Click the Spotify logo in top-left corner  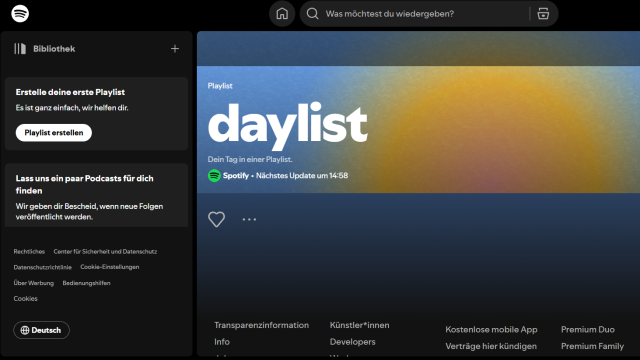[20, 13]
